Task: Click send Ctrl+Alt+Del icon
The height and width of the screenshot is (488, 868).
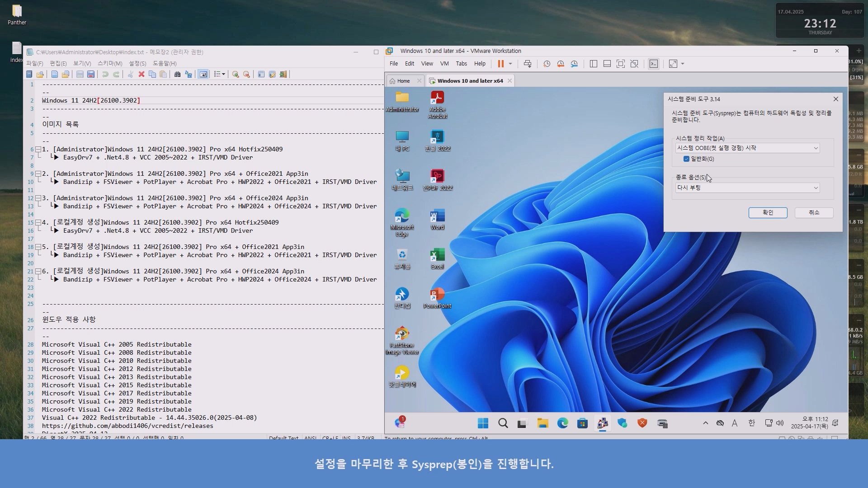Action: pos(528,64)
